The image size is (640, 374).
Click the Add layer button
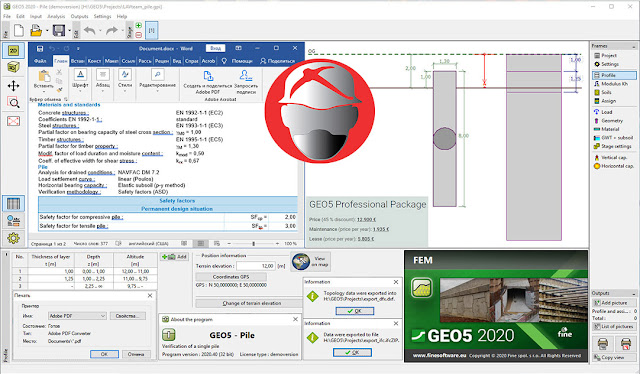coord(174,257)
